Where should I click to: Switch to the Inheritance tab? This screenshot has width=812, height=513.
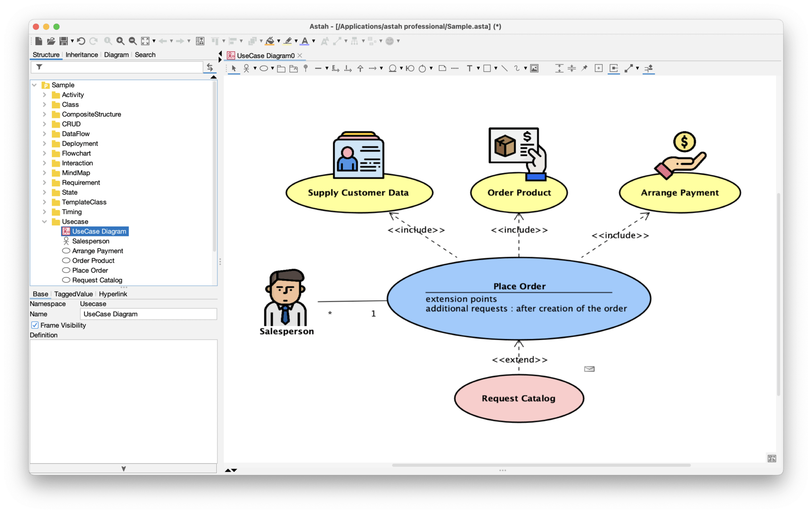click(x=81, y=55)
